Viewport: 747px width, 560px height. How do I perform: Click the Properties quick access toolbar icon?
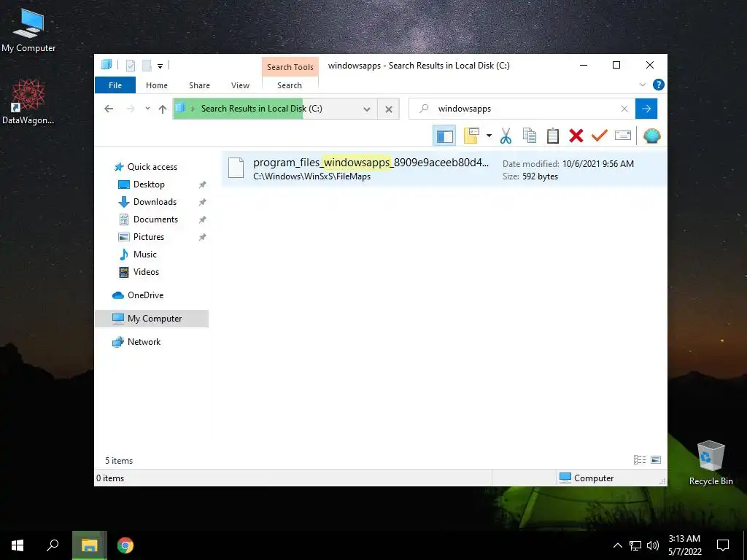(130, 66)
